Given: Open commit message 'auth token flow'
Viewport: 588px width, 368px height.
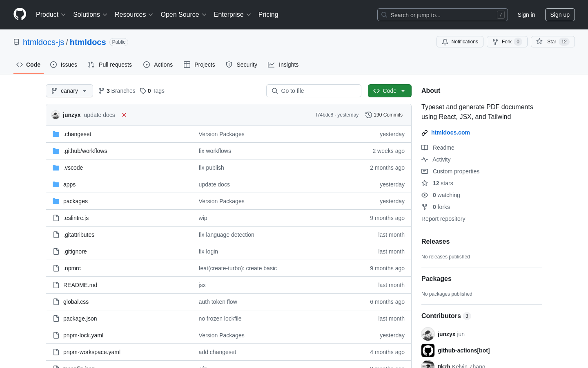Looking at the screenshot, I should pos(218,302).
